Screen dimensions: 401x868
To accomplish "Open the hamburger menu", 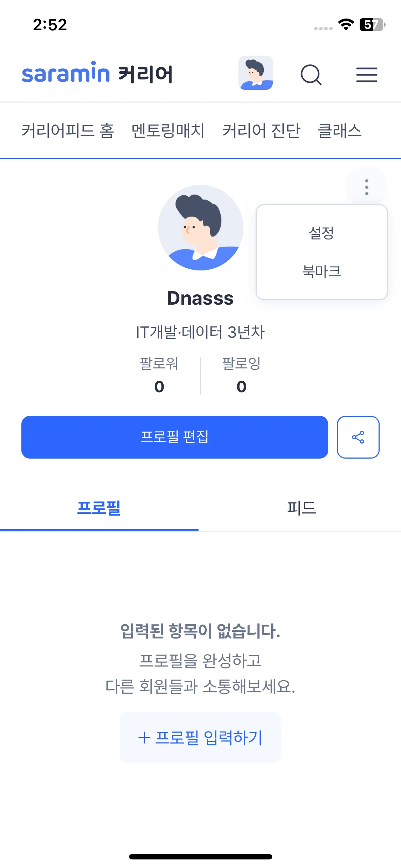I will coord(366,74).
